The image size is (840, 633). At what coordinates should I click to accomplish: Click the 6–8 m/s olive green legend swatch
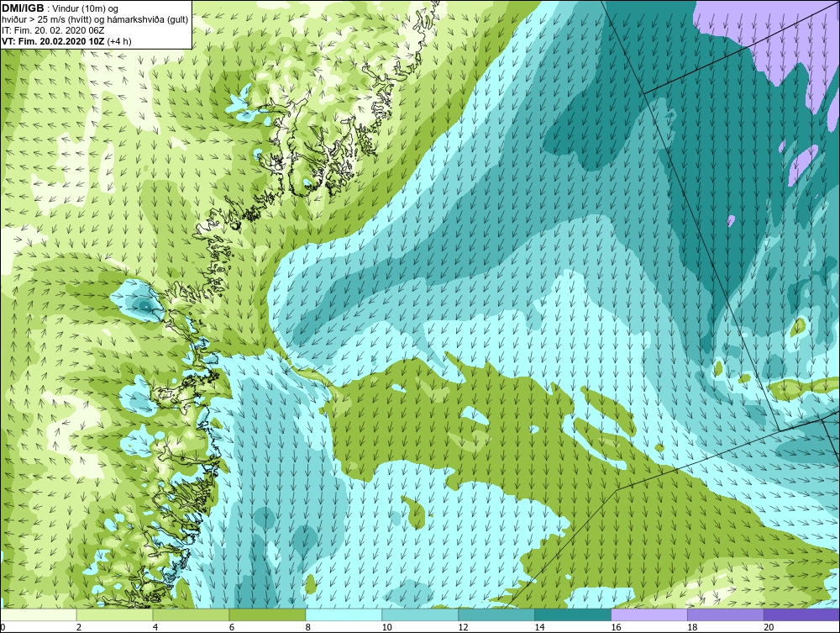click(267, 615)
